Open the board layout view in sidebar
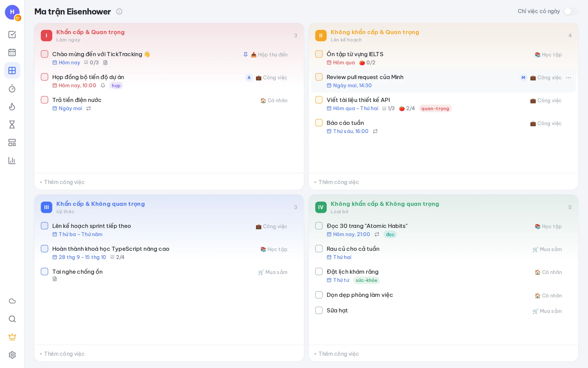Screen dimensions: 588x368 click(x=12, y=143)
